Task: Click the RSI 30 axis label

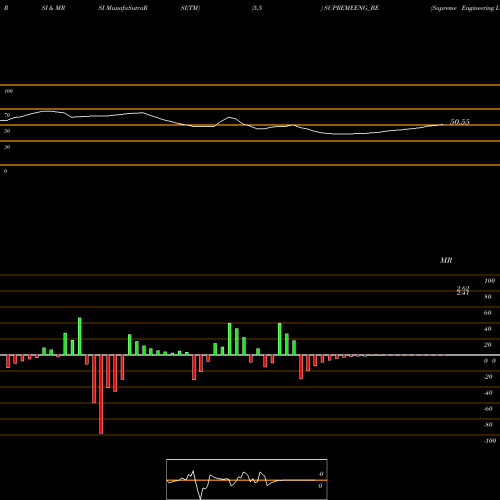Action: (x=7, y=147)
